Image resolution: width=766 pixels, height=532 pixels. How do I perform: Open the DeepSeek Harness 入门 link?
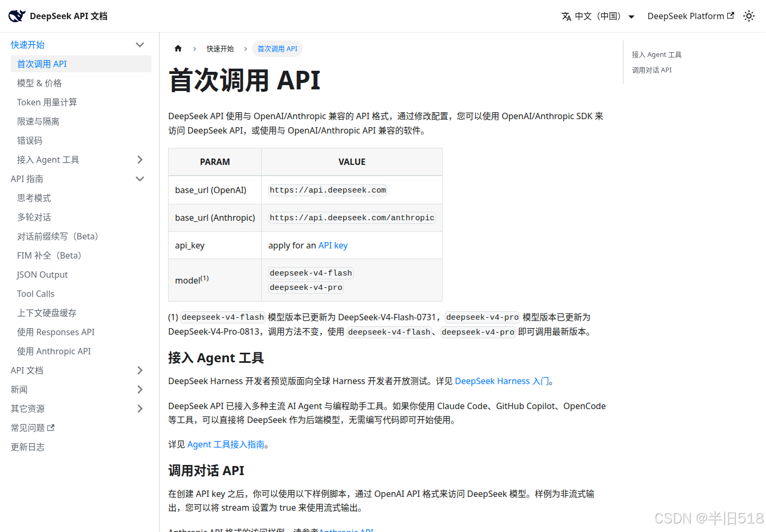tap(502, 381)
